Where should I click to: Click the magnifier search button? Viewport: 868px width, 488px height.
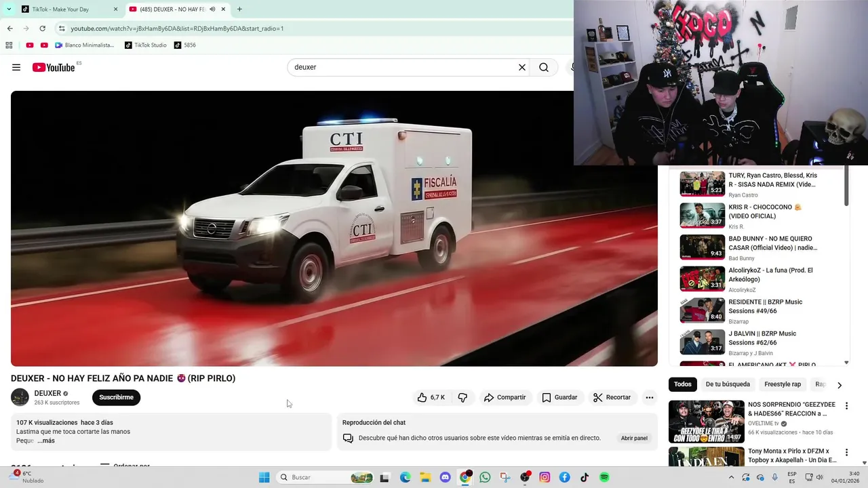(544, 67)
